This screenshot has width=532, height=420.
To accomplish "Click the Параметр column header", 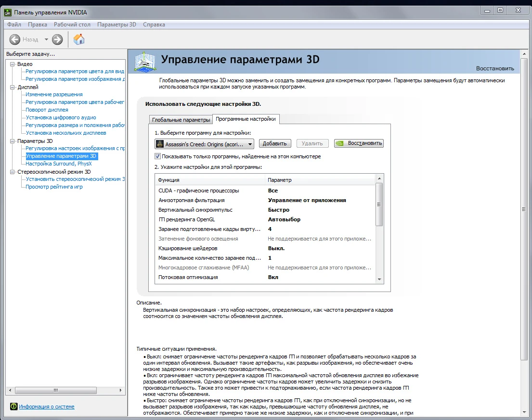I will (320, 180).
